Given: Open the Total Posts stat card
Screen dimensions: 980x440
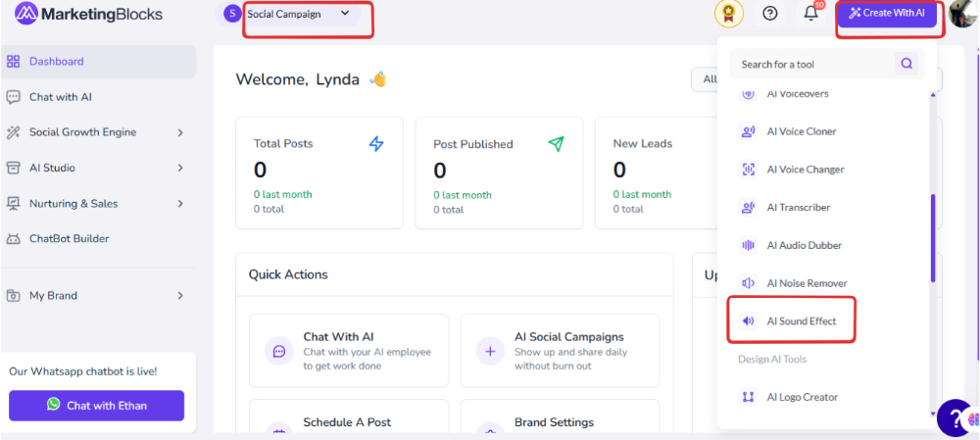Looking at the screenshot, I should tap(319, 173).
